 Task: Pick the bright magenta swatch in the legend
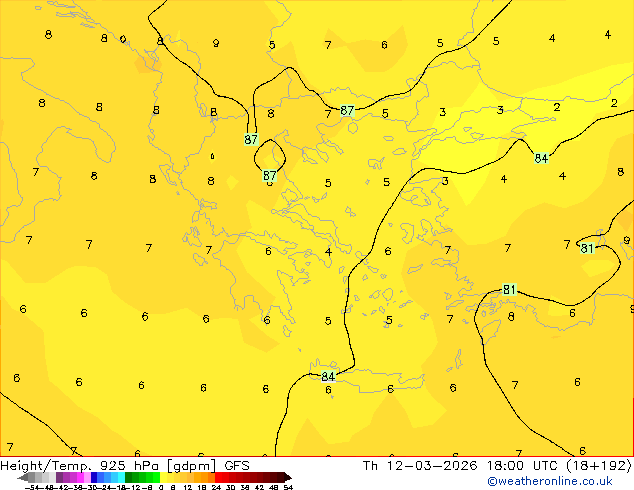pyautogui.click(x=80, y=478)
